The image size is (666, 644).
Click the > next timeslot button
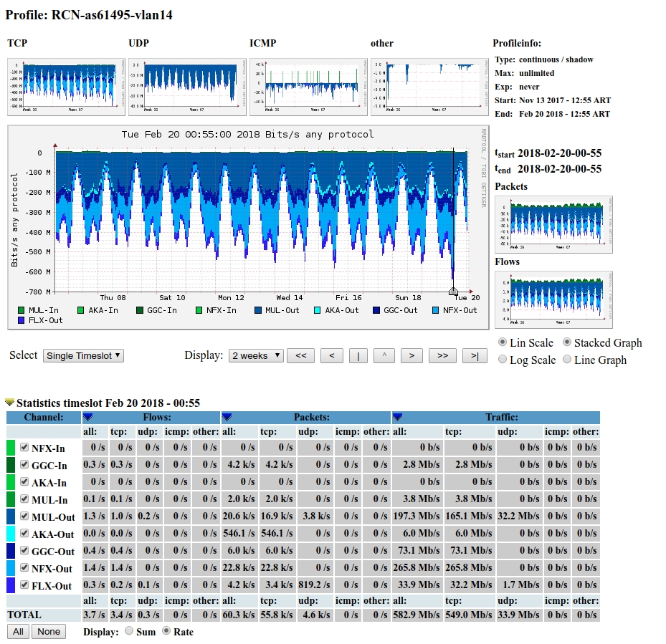(x=411, y=355)
